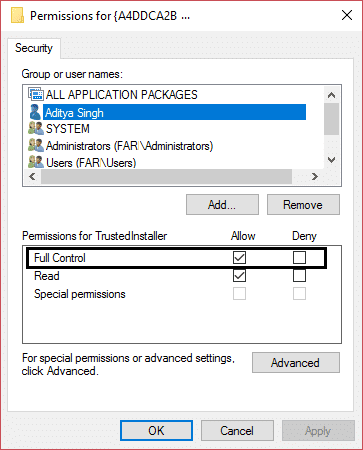Screen dimensions: 363x450
Task: Close the Permissions dialog
Action: pos(347,15)
